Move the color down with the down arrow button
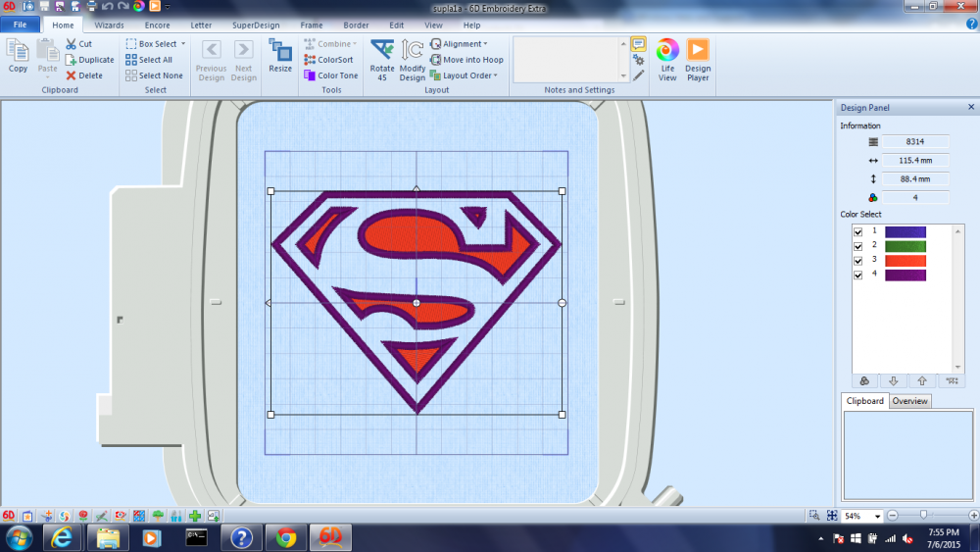Screen dimensions: 980x552 (x=893, y=380)
